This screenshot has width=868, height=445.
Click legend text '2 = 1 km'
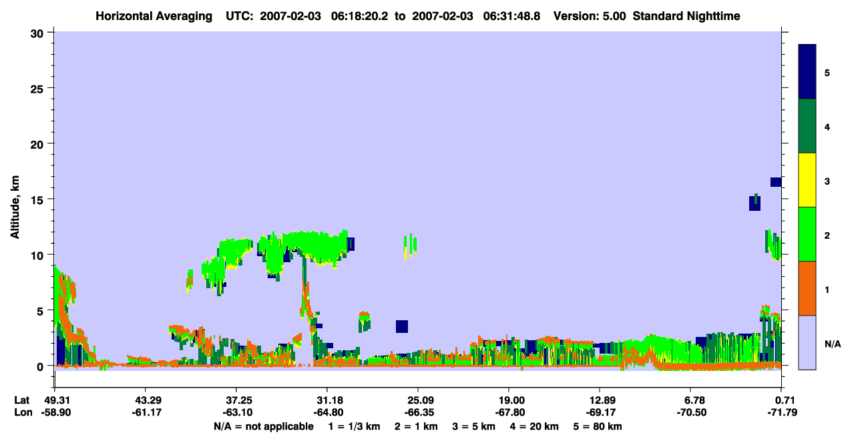pos(416,426)
